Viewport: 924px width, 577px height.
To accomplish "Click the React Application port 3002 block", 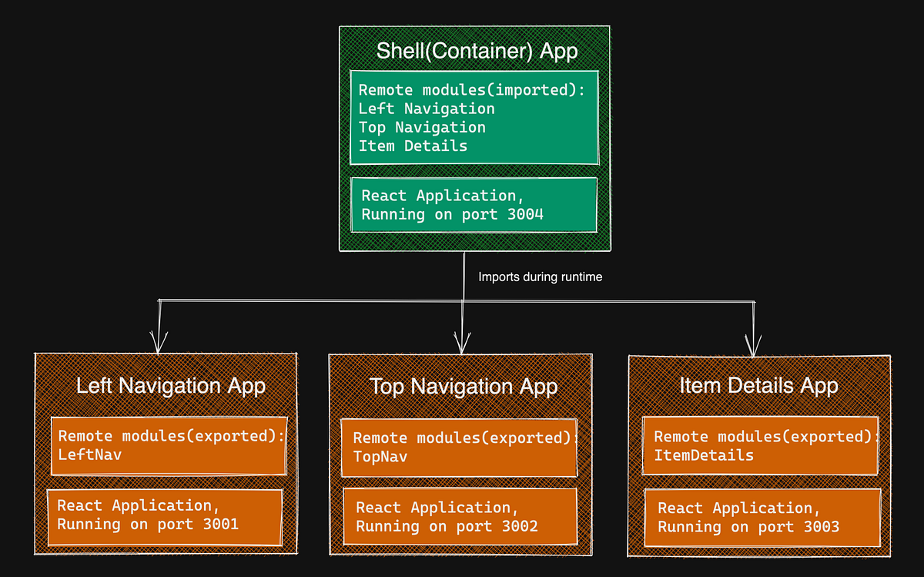I will (x=460, y=517).
